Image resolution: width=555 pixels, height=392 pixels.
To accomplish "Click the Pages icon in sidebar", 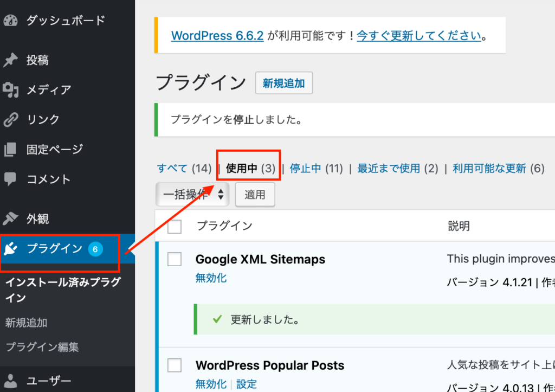I will click(x=11, y=149).
